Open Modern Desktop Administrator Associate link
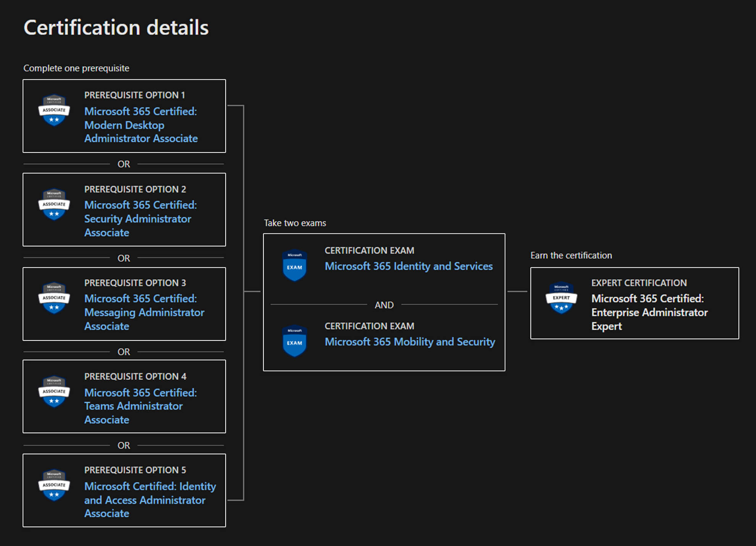 click(x=141, y=125)
